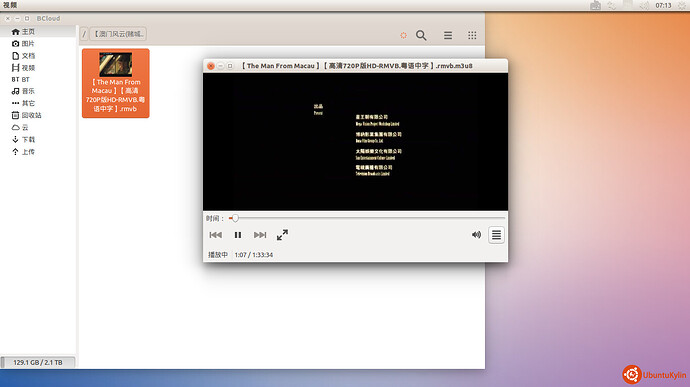Open volume control in video player

click(x=476, y=235)
